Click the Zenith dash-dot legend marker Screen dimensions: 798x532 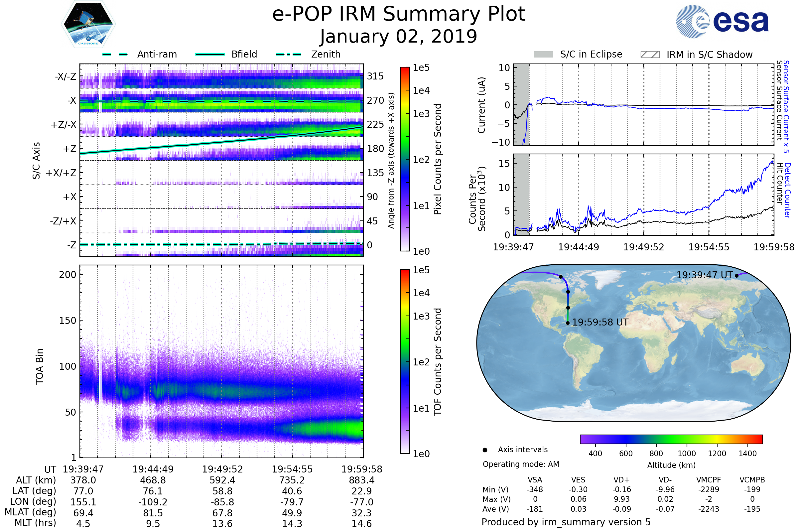289,54
